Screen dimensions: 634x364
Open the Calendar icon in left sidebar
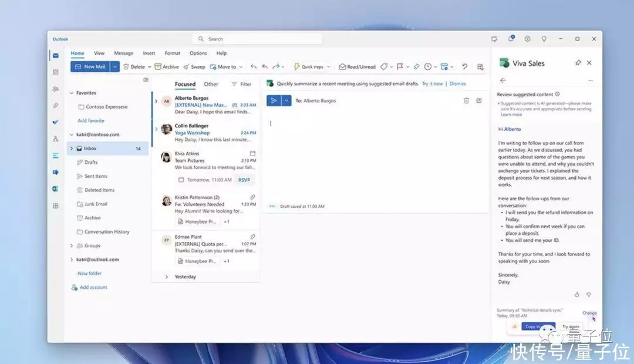[x=56, y=72]
